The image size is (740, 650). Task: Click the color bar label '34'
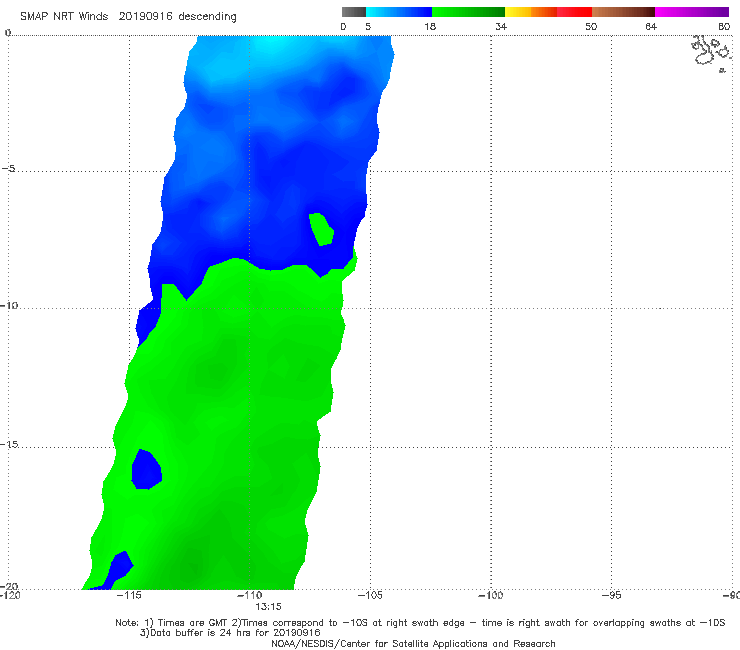501,26
